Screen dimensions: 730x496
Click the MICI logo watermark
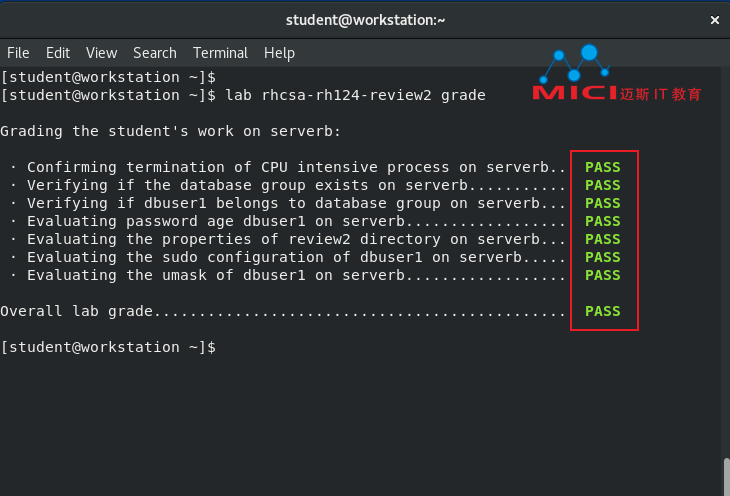coord(617,73)
